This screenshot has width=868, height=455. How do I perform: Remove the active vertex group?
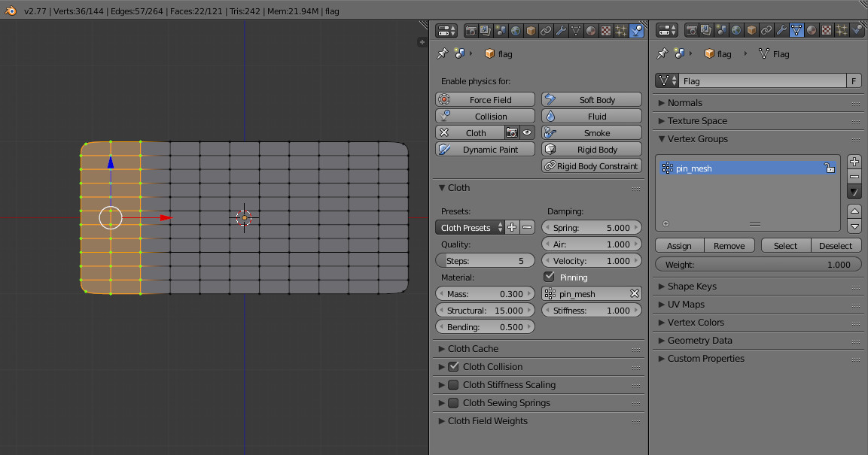pos(854,177)
